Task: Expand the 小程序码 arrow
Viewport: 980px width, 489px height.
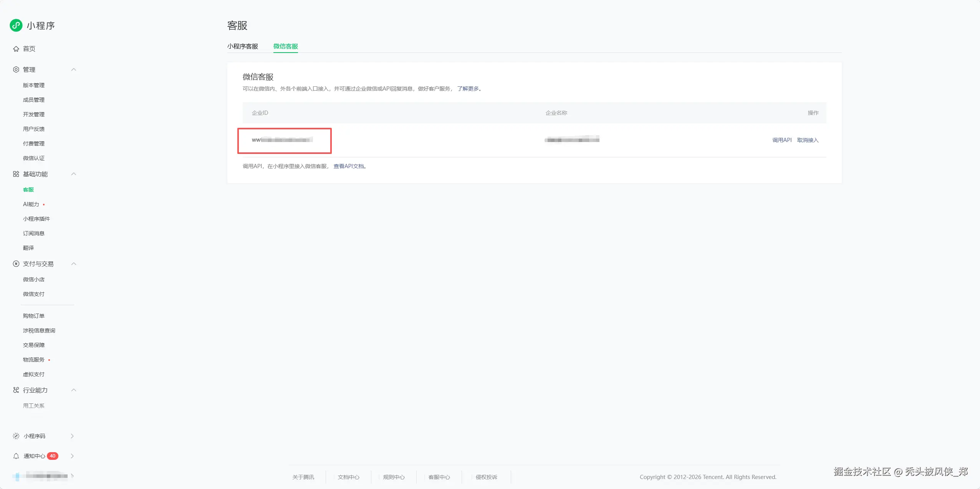Action: [x=72, y=436]
